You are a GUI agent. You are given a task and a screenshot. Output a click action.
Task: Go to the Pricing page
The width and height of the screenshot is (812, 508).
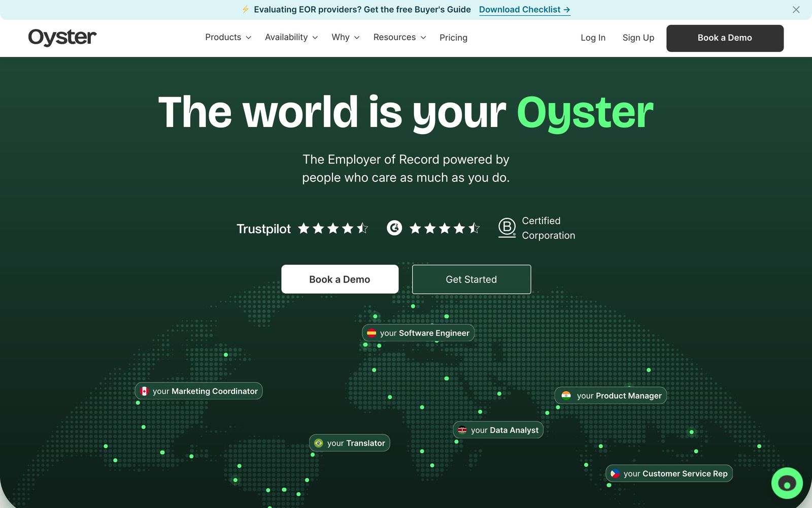click(x=453, y=38)
